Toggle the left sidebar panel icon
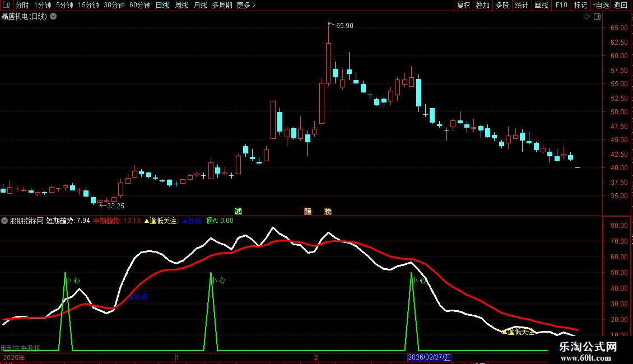 click(6, 6)
